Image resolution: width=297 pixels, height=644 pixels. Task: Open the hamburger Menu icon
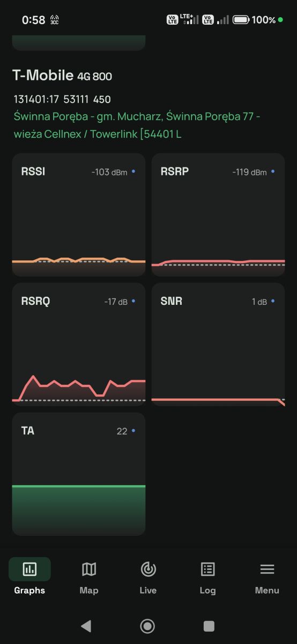pyautogui.click(x=267, y=569)
